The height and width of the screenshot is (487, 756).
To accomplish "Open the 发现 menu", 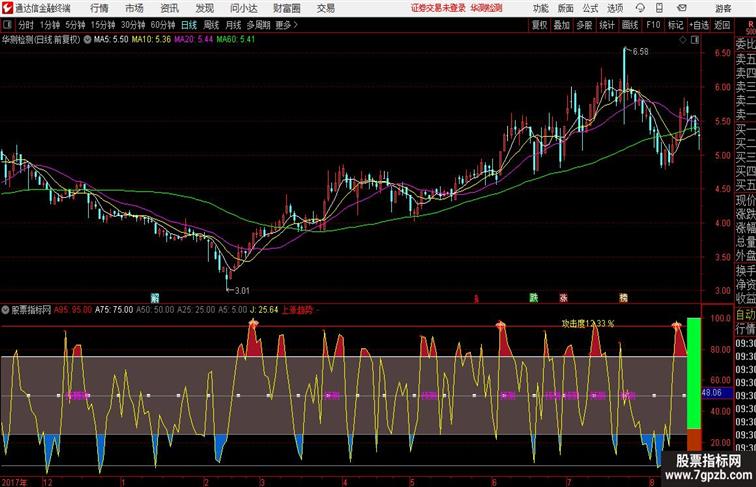I will coord(205,8).
